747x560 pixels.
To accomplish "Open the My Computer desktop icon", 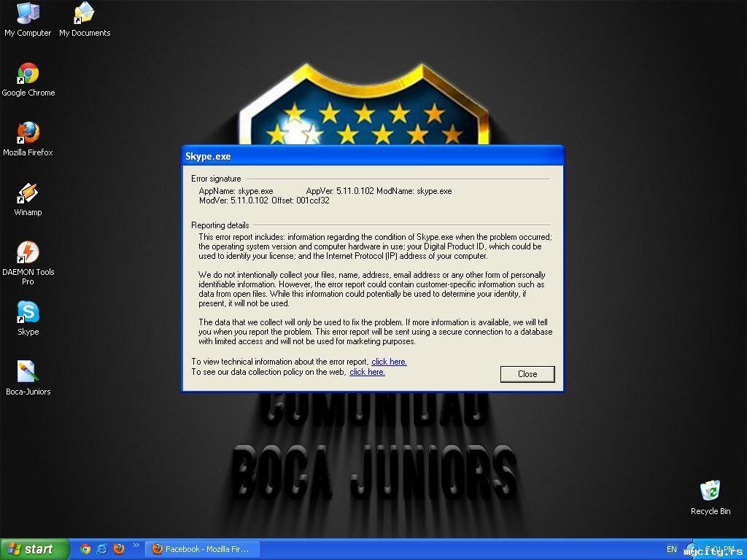I will [x=28, y=20].
